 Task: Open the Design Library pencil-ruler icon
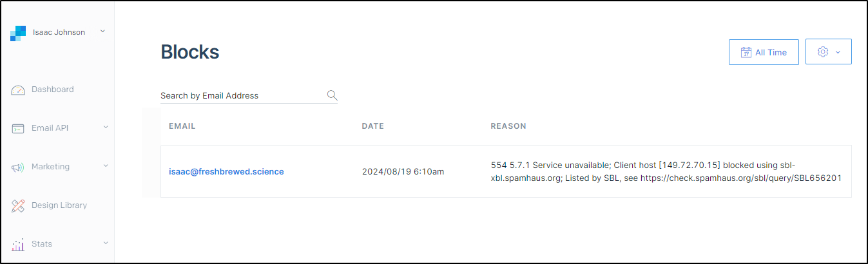click(x=18, y=206)
